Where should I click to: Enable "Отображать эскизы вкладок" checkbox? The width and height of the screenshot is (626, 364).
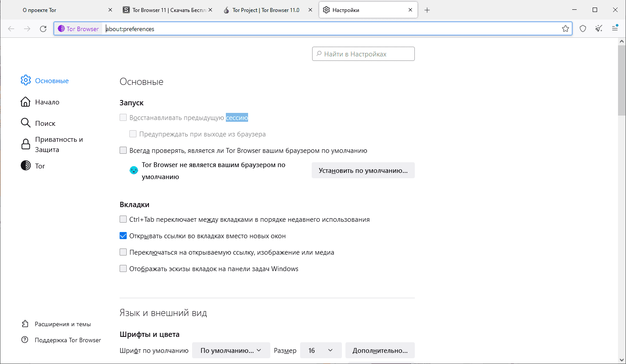(123, 268)
